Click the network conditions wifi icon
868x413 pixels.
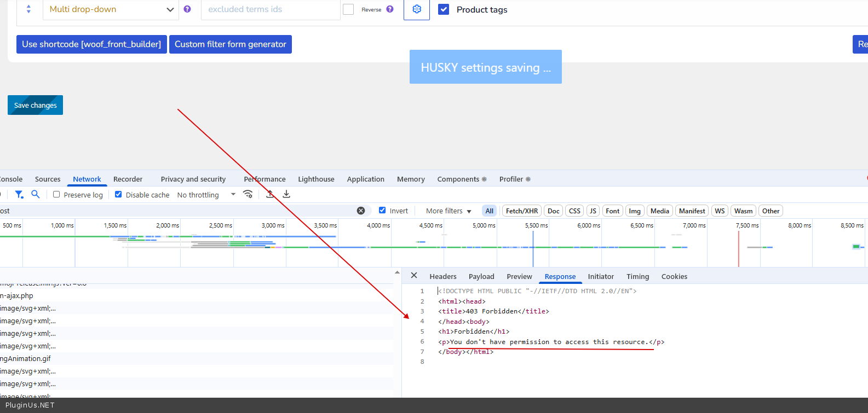(x=248, y=194)
